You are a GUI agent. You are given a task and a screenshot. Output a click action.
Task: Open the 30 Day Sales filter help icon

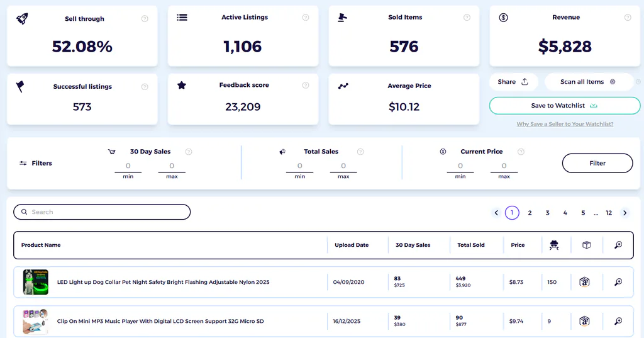click(x=189, y=152)
